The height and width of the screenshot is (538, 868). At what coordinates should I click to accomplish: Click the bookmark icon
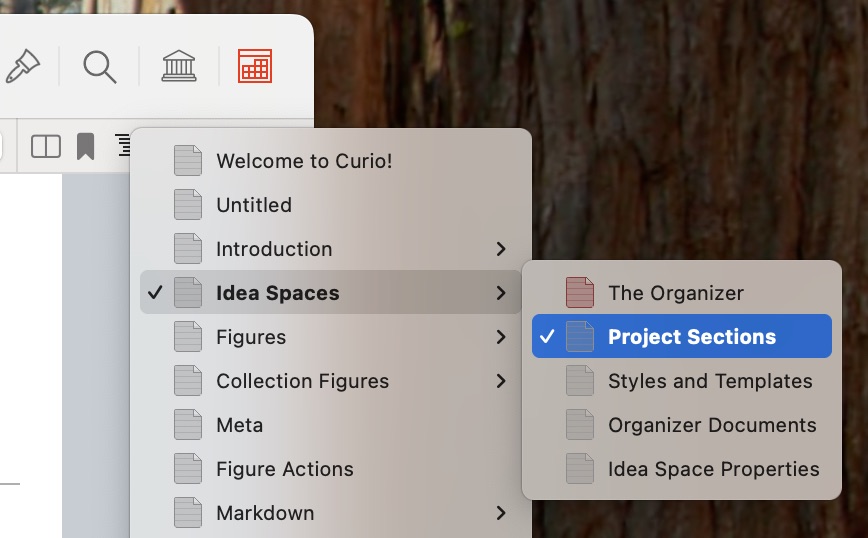[x=86, y=147]
